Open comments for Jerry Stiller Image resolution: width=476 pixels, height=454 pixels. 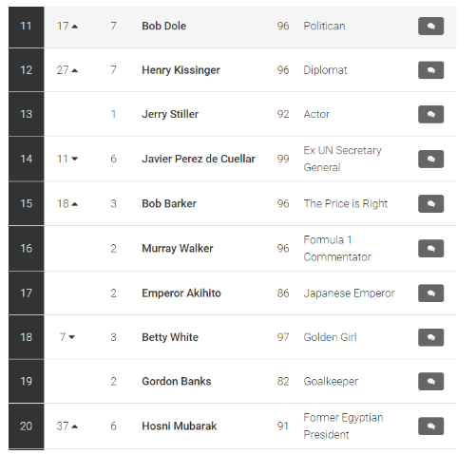(x=430, y=114)
